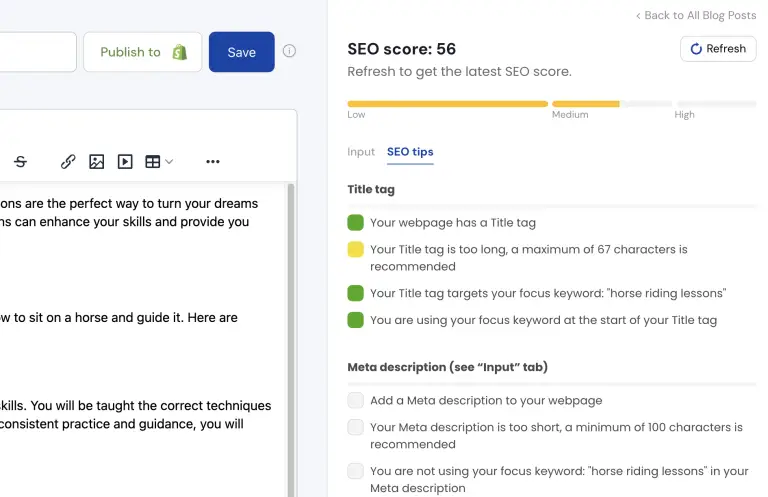768x497 pixels.
Task: Go back to All Blog Posts
Action: point(696,15)
